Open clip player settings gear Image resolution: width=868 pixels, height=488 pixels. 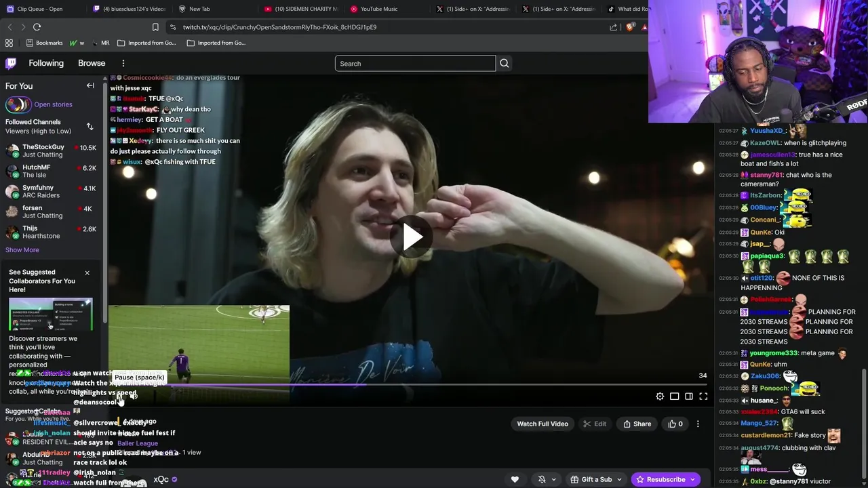tap(660, 396)
